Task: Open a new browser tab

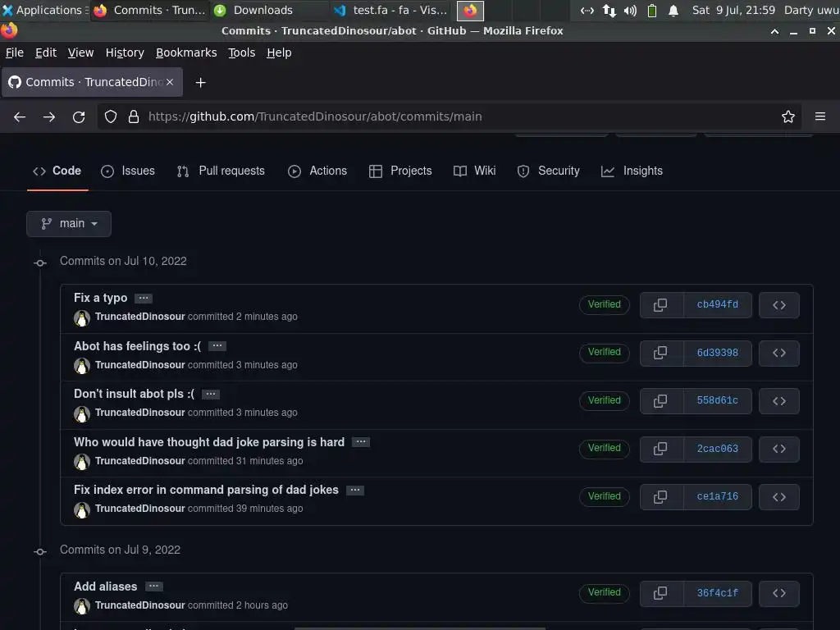Action: coord(200,83)
